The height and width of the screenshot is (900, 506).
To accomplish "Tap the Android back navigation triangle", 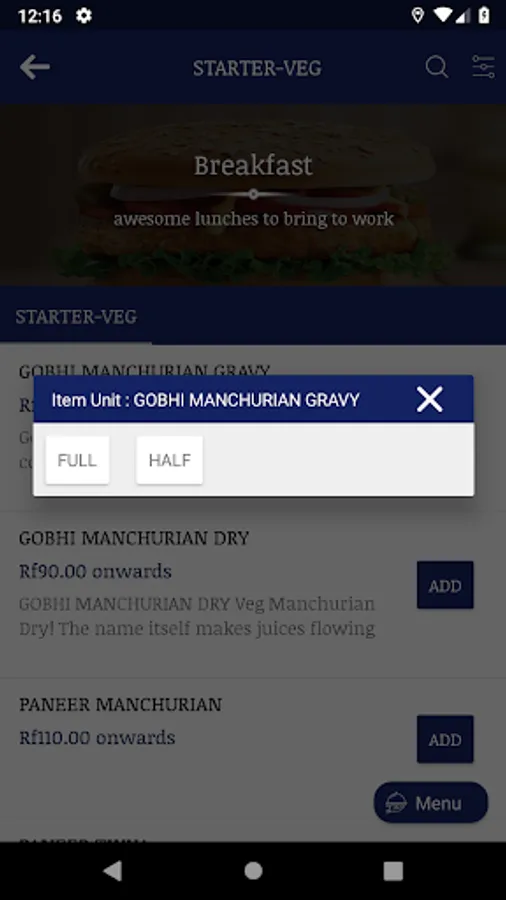I will point(112,871).
